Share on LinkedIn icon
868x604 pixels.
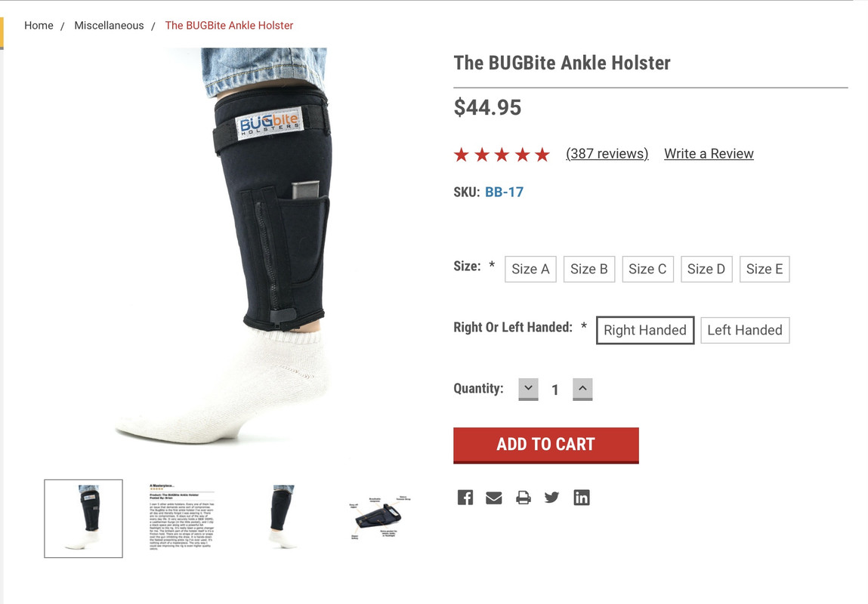[x=581, y=498]
